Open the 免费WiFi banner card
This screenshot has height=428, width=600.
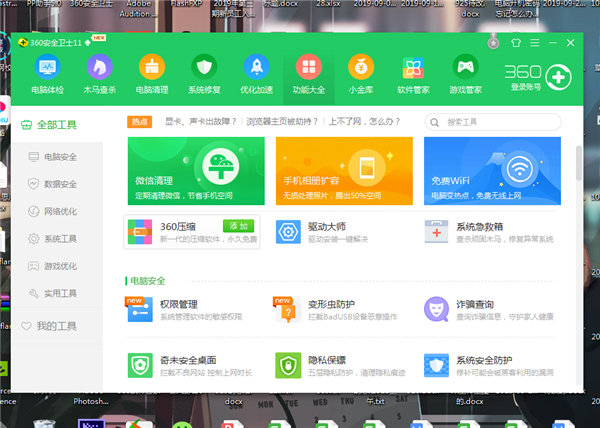tap(492, 171)
